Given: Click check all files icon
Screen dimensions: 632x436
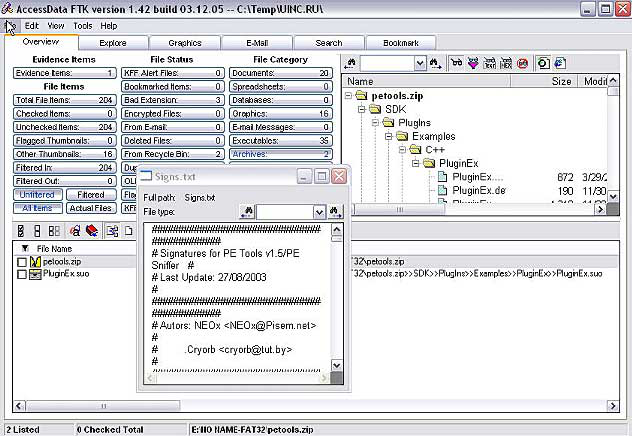Looking at the screenshot, I should click(x=21, y=231).
